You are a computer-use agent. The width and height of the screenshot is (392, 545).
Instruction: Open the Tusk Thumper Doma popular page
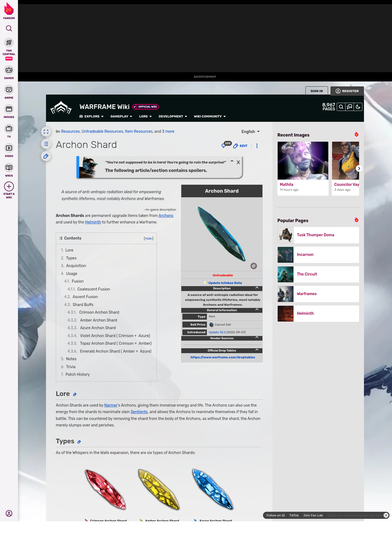coord(318,235)
